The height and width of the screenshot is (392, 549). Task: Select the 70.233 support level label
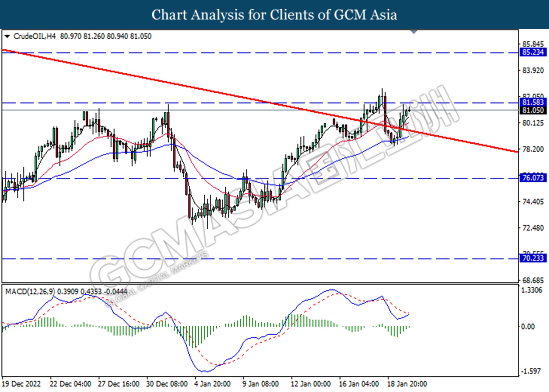pyautogui.click(x=533, y=258)
